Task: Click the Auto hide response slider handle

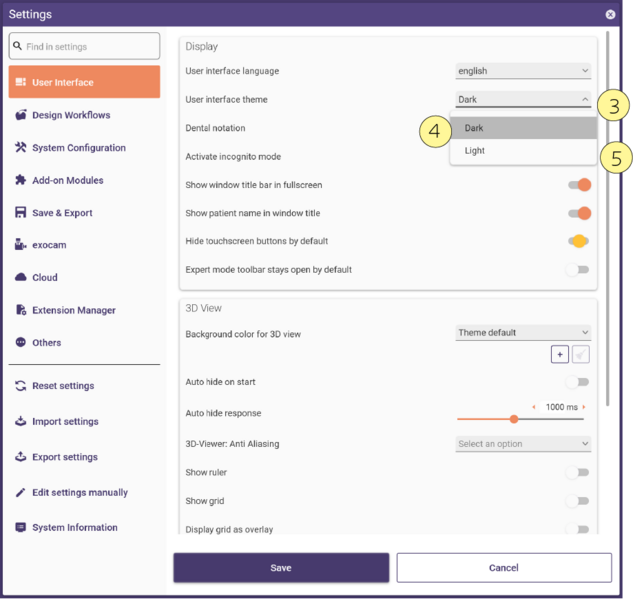Action: point(514,419)
